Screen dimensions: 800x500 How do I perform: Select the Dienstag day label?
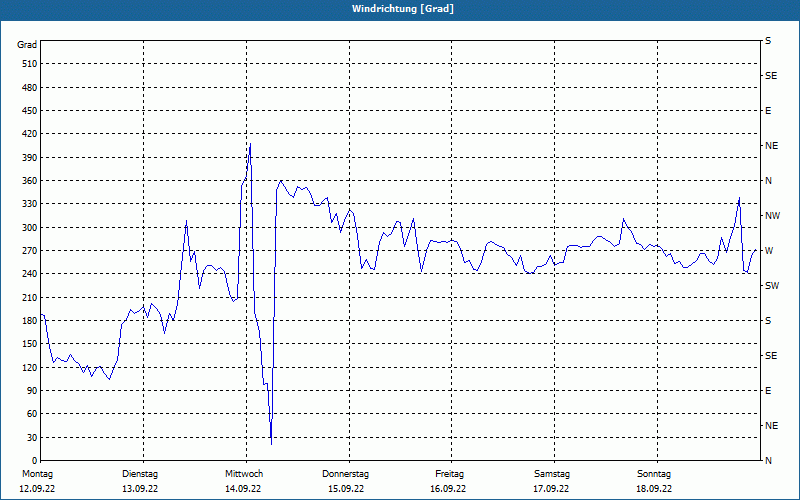[x=140, y=474]
